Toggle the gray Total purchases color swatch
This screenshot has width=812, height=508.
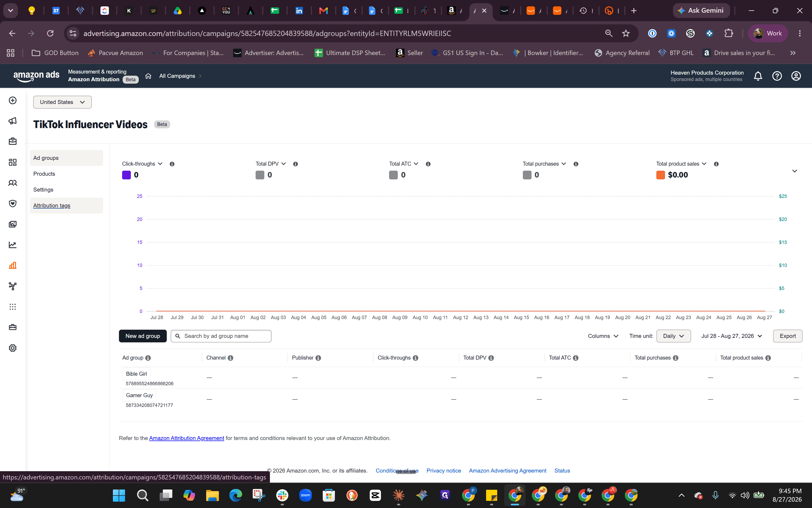click(527, 175)
